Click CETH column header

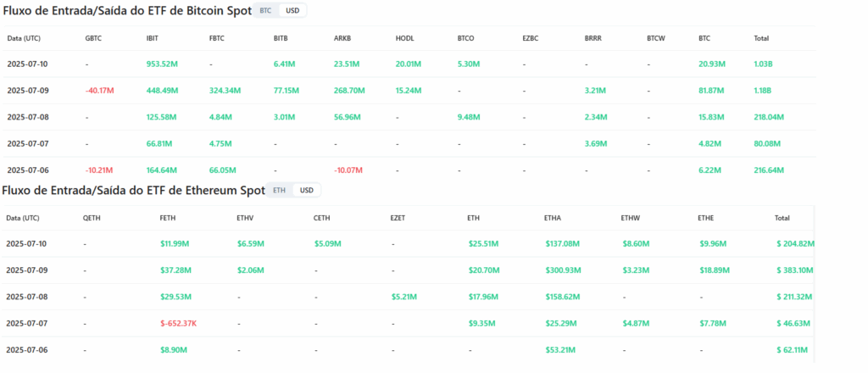pos(321,218)
